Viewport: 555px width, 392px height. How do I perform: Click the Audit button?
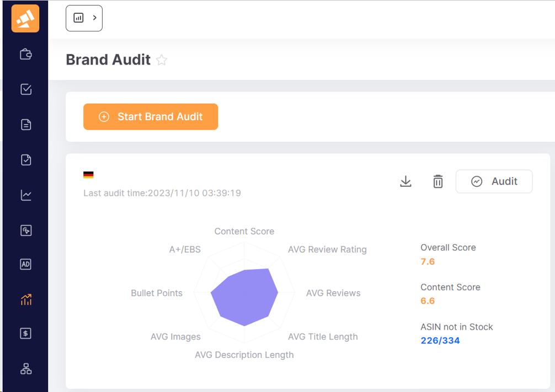point(494,181)
